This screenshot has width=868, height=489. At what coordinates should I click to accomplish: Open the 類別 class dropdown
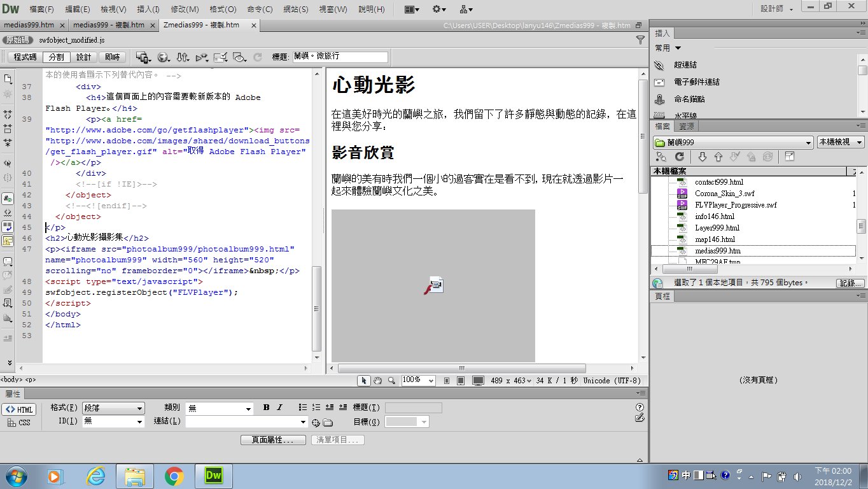[x=220, y=408]
